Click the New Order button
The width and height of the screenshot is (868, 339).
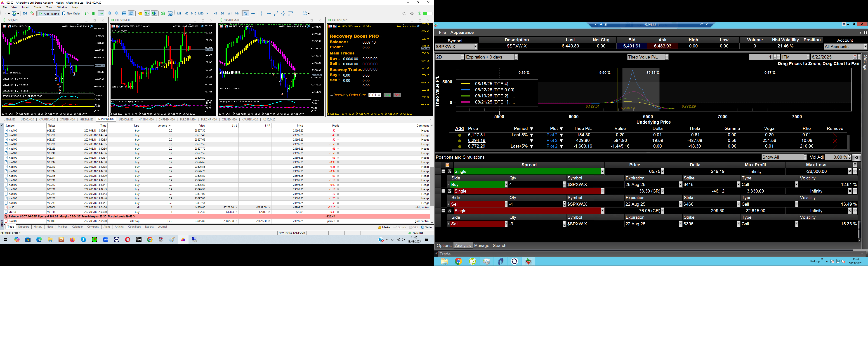click(71, 14)
